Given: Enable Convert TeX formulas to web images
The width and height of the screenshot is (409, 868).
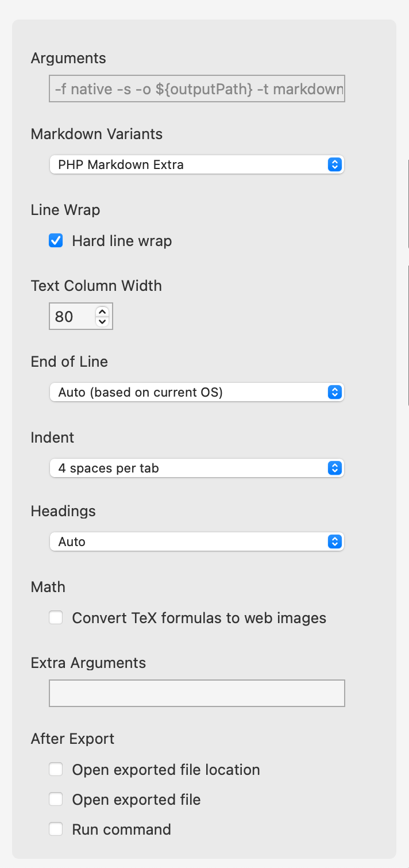Looking at the screenshot, I should 56,618.
